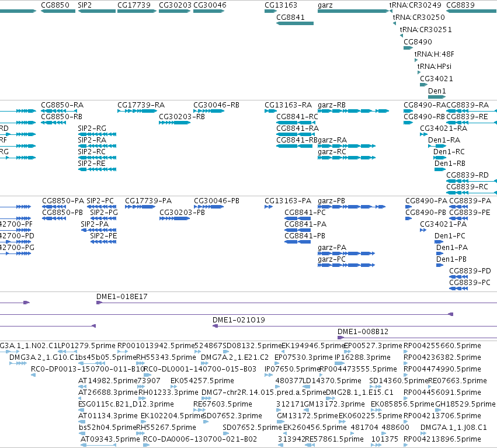Select the CG30203 gene label
Screen dimensions: 497x448
[x=175, y=5]
